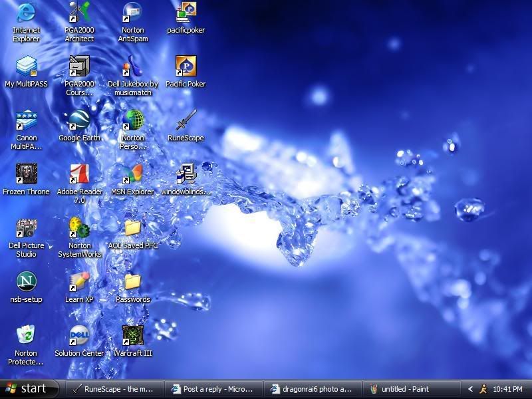Switch to the untitled - Paint window
Viewport: 532px width, 399px height.
(412, 389)
